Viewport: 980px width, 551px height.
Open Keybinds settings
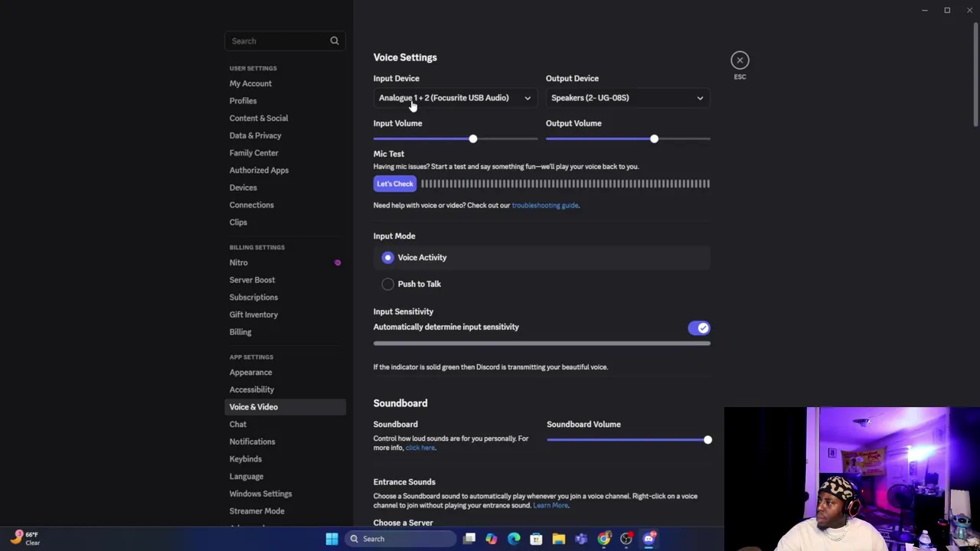point(245,459)
